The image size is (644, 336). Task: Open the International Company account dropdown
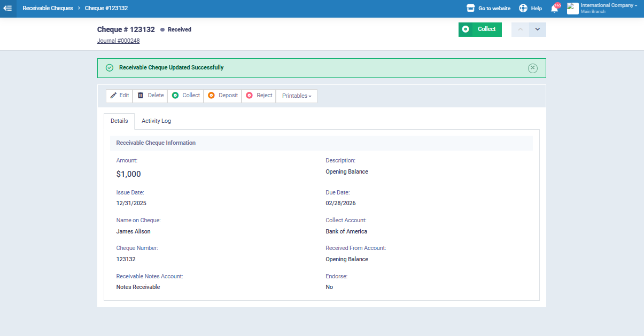[609, 5]
